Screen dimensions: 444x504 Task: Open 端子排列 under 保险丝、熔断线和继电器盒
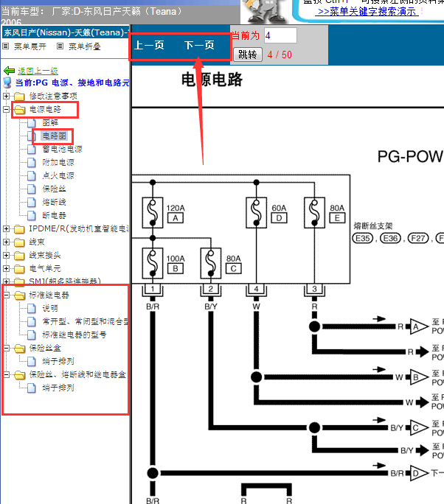[58, 388]
